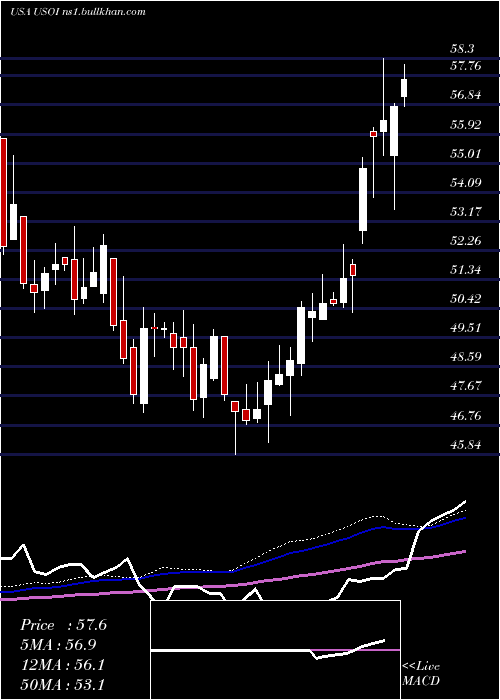Click the 50MA : 53.1 readout
The width and height of the screenshot is (500, 700).
(x=62, y=684)
